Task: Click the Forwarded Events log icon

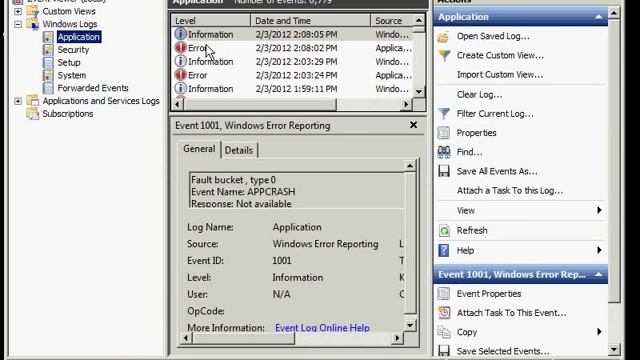Action: (48, 88)
